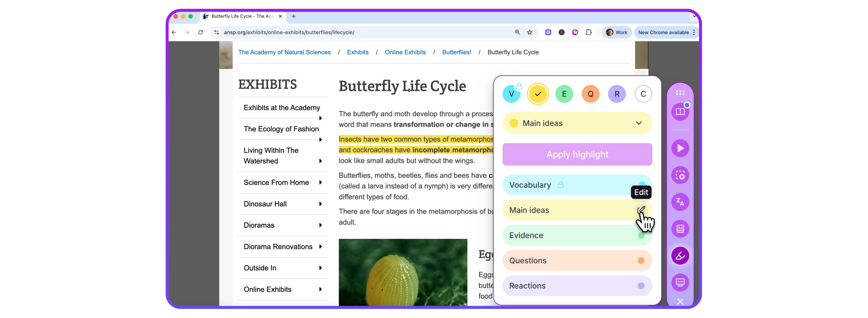This screenshot has width=868, height=318.
Task: Open the Online Exhibits breadcrumb link
Action: click(x=405, y=52)
